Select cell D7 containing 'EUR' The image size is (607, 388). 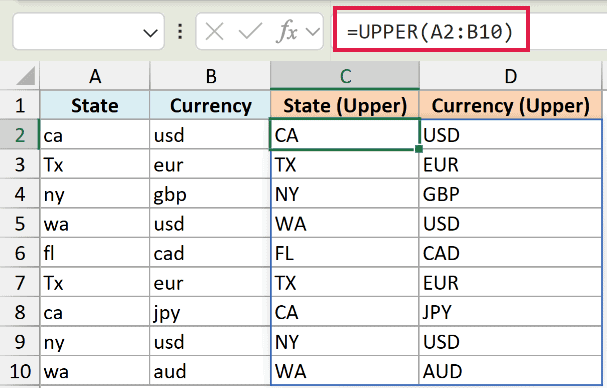click(511, 282)
